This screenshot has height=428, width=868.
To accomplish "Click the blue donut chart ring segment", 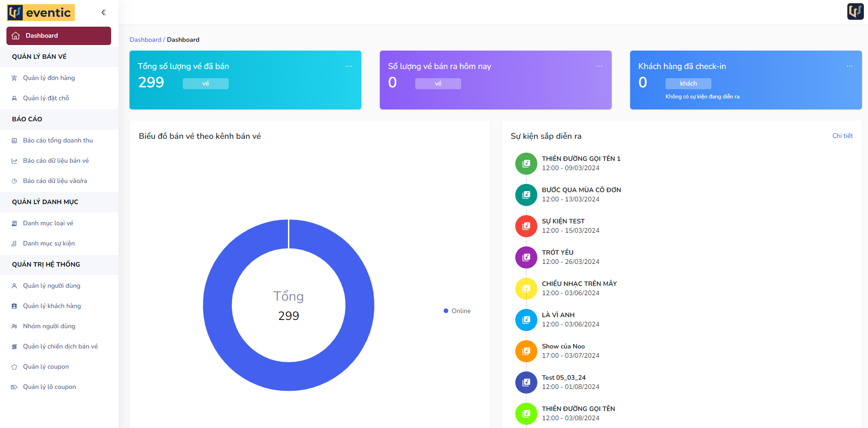I will [219, 305].
